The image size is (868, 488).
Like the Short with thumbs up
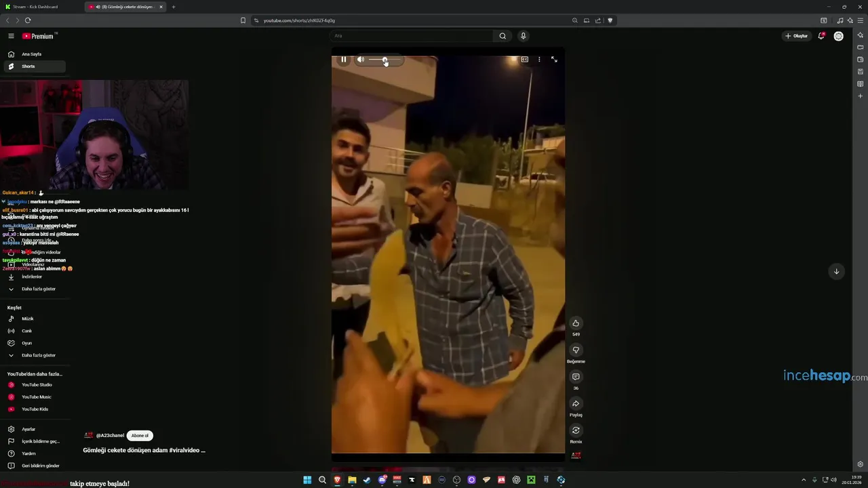click(576, 323)
